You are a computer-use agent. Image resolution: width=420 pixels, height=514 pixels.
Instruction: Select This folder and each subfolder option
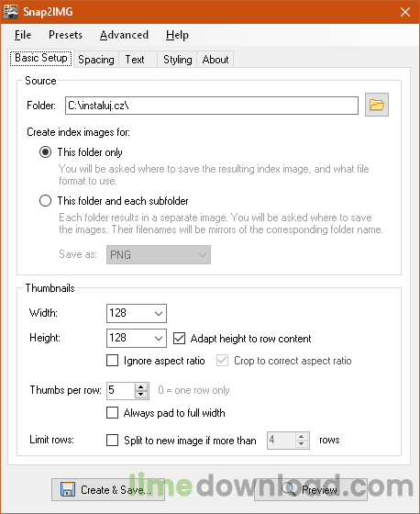click(45, 201)
